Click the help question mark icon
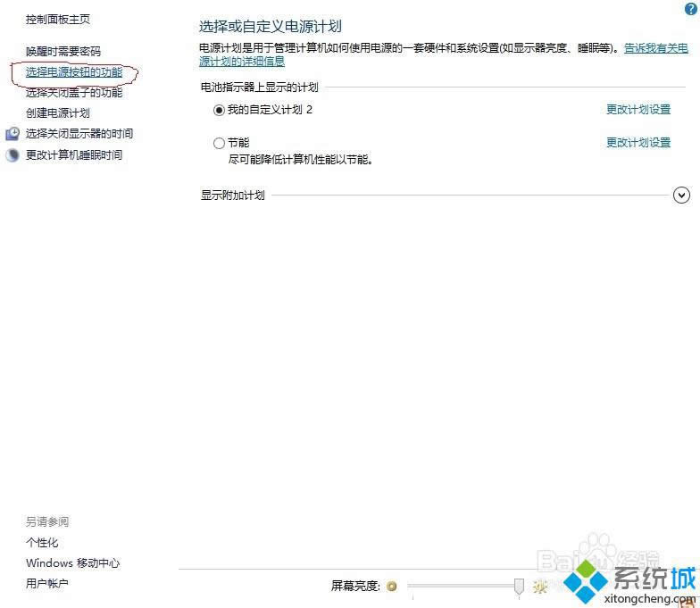Viewport: 700px width, 608px height. (689, 8)
